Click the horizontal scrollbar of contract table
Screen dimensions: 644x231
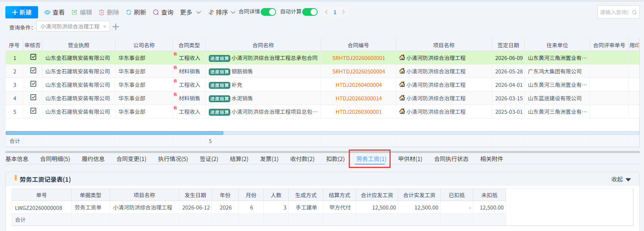click(115, 133)
